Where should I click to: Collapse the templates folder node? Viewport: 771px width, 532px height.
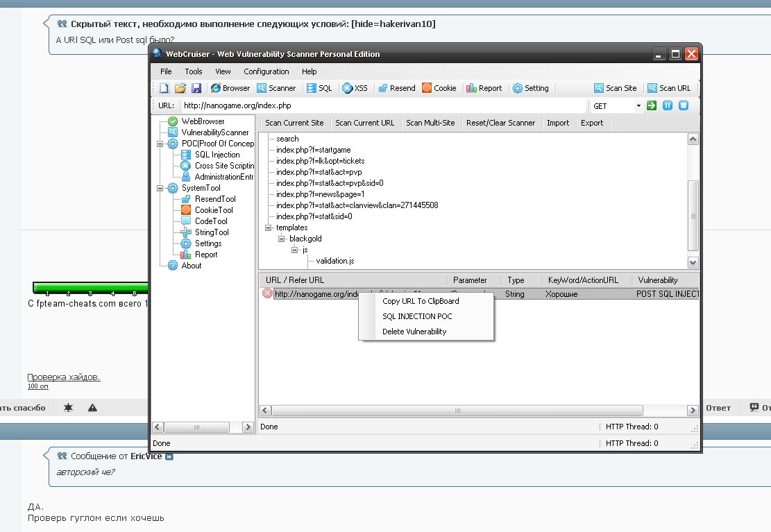[x=268, y=228]
